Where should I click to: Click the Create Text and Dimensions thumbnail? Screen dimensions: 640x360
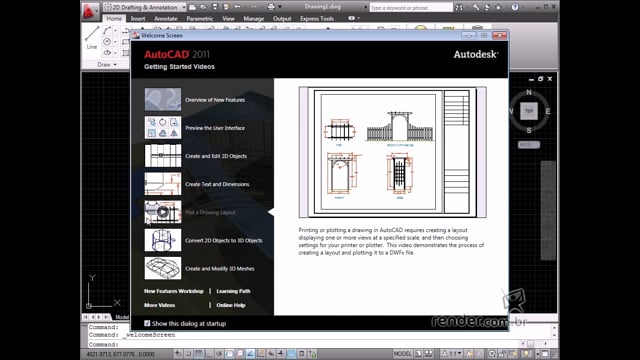click(x=162, y=184)
